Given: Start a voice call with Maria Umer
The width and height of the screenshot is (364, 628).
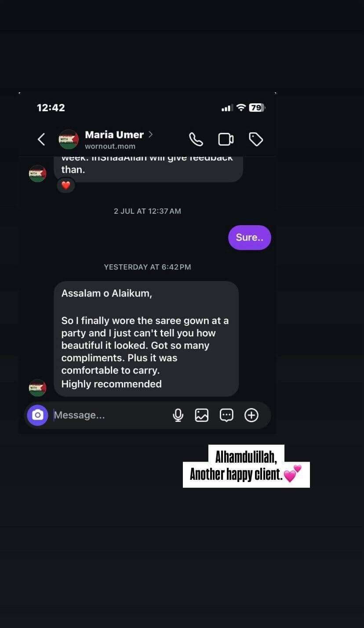Looking at the screenshot, I should (x=196, y=139).
